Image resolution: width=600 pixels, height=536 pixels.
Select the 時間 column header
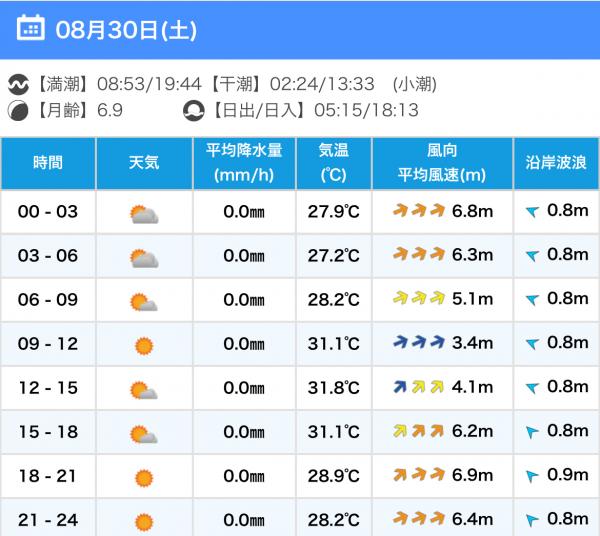click(x=48, y=163)
